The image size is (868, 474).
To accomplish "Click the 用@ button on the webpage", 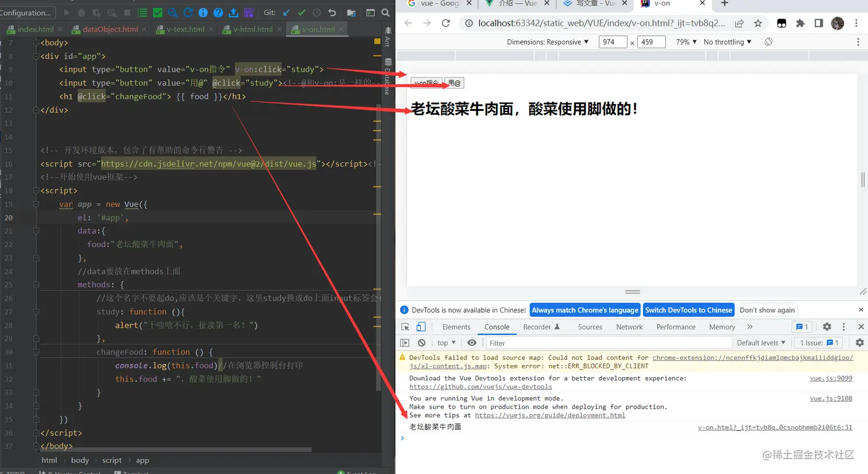I will tap(454, 83).
